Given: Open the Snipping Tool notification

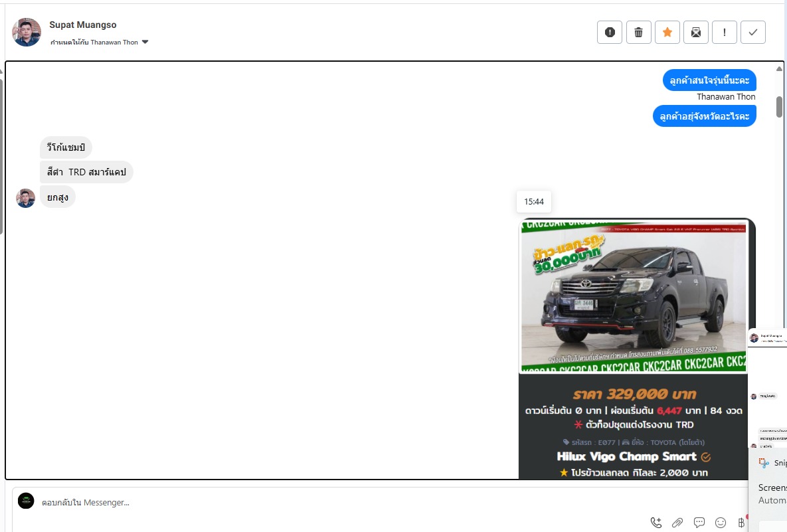Looking at the screenshot, I should (x=768, y=489).
